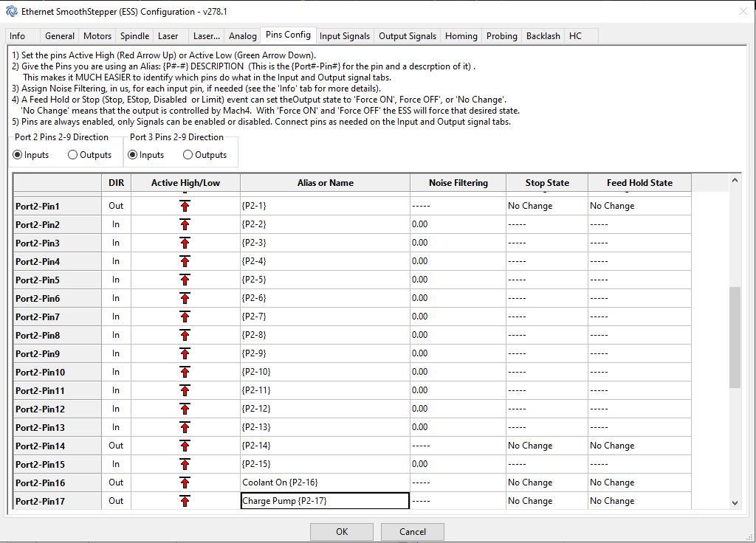756x543 pixels.
Task: Toggle Active High/Low arrow for Port2-Pin12
Action: 185,409
